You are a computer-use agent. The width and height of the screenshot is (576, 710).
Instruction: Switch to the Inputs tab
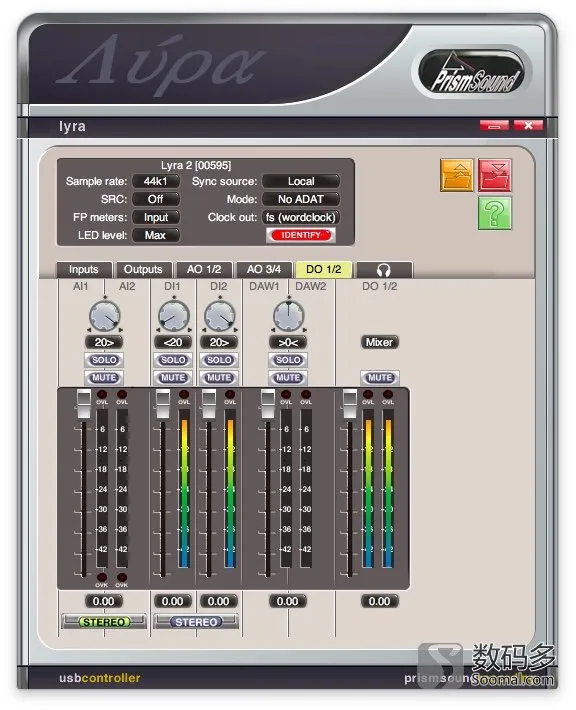[84, 270]
